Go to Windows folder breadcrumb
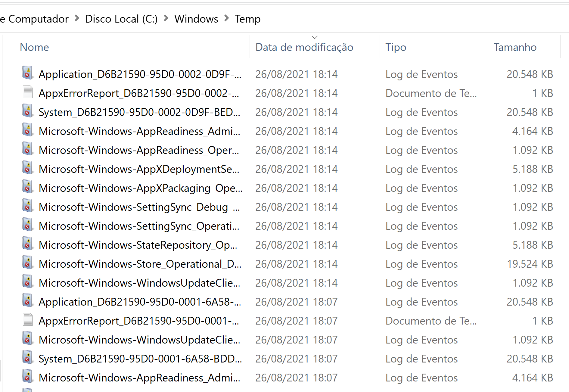569x392 pixels. [x=196, y=19]
